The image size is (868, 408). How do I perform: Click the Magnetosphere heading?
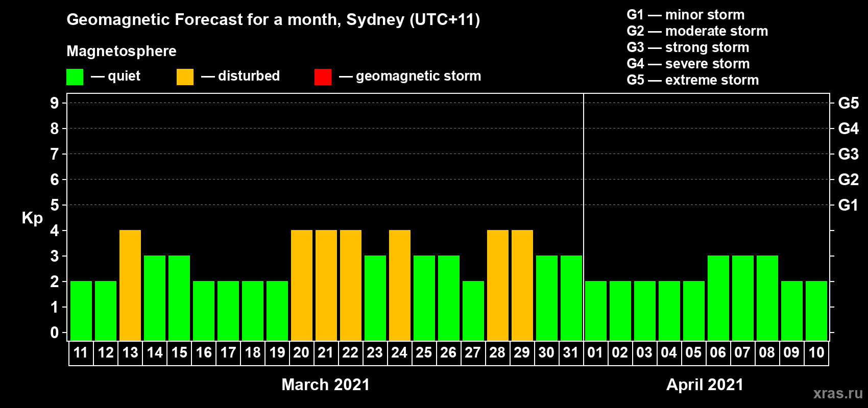122,51
